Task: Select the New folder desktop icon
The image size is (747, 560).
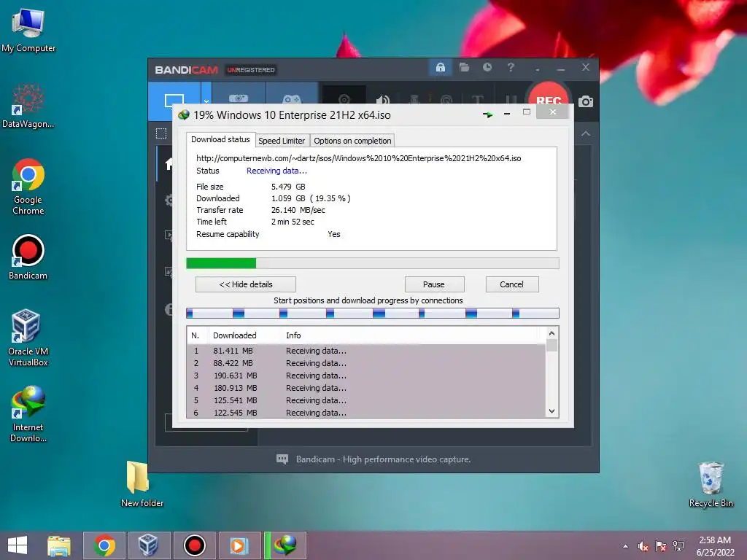Action: 142,484
